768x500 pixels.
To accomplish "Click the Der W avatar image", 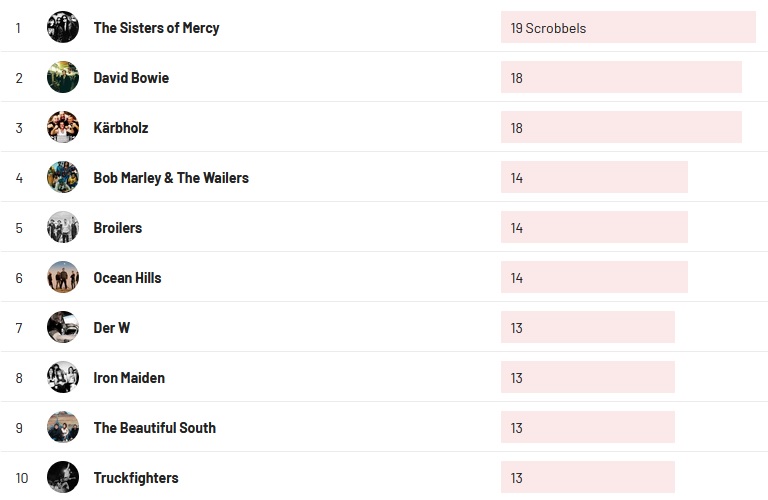I will 63,327.
